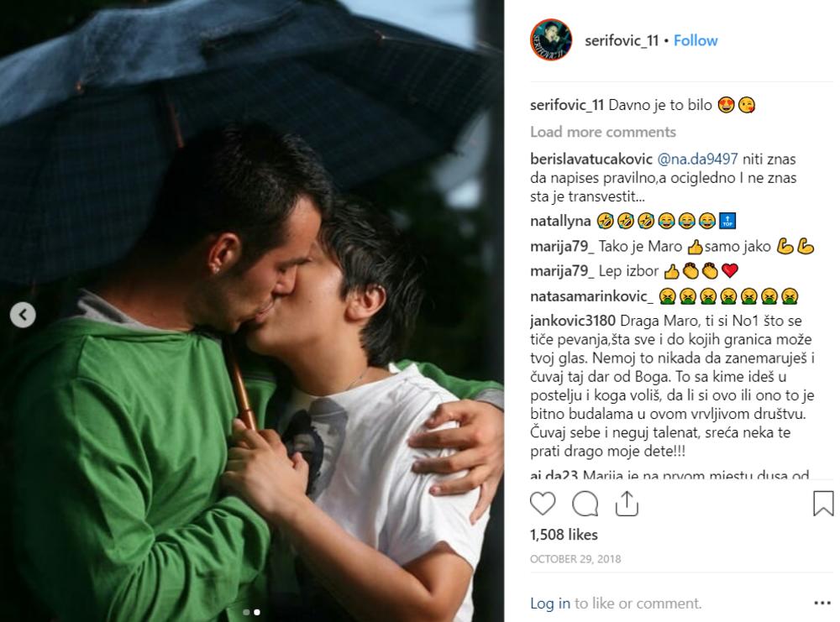The height and width of the screenshot is (622, 840).
Task: View the 1,508 likes list
Action: [564, 534]
